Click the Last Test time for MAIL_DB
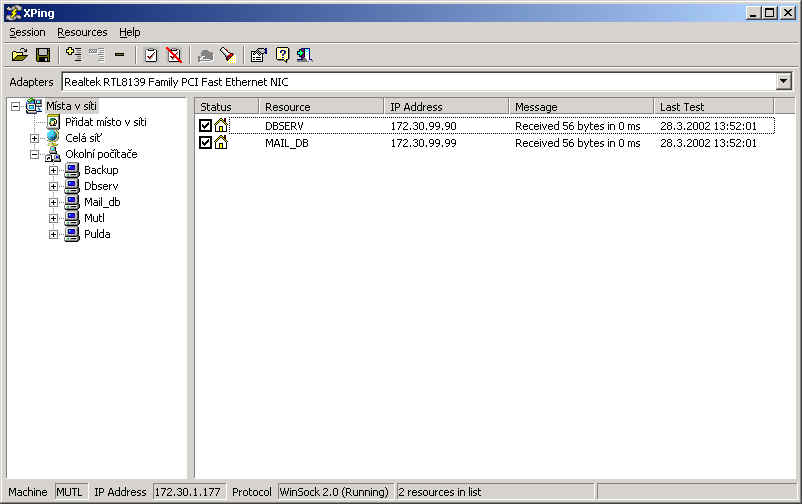The height and width of the screenshot is (504, 802). pos(708,143)
